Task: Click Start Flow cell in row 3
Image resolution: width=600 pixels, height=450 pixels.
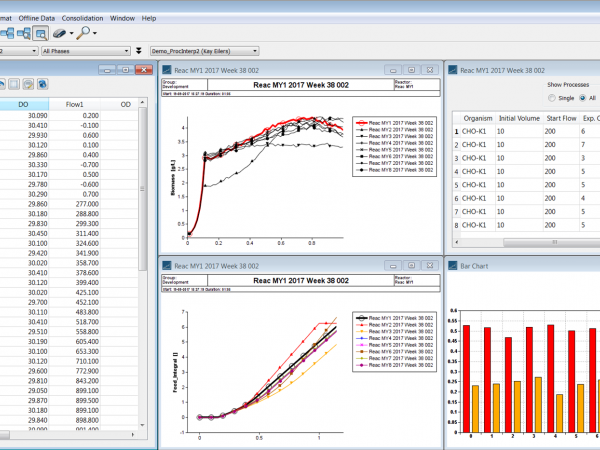Action: click(x=561, y=158)
